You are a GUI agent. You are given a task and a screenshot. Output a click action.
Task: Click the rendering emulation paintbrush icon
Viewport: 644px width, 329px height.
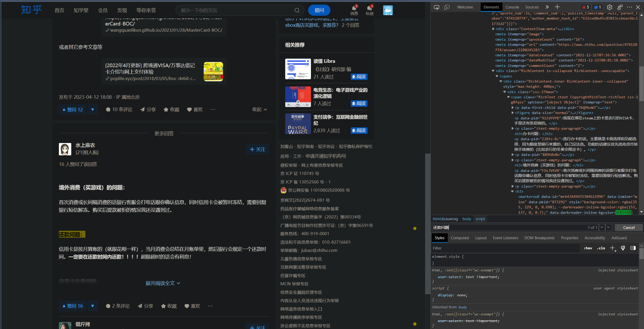pyautogui.click(x=623, y=248)
